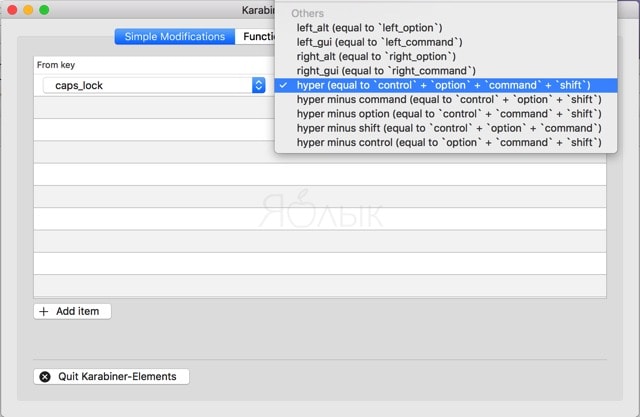Click the yellow minimize window button
The image size is (640, 417).
pos(28,10)
